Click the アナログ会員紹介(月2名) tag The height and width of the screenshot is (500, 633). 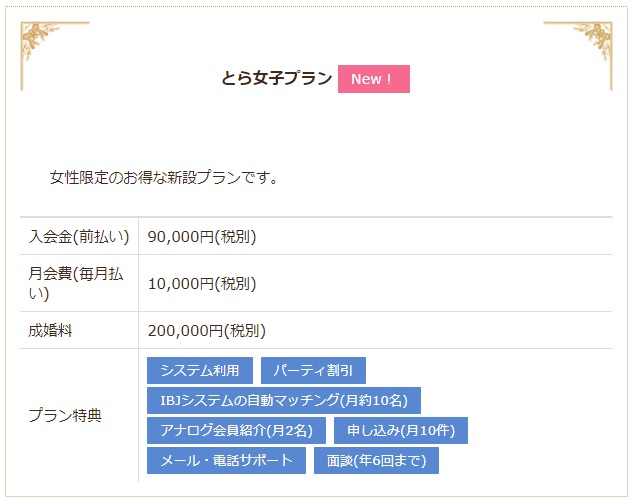(236, 430)
